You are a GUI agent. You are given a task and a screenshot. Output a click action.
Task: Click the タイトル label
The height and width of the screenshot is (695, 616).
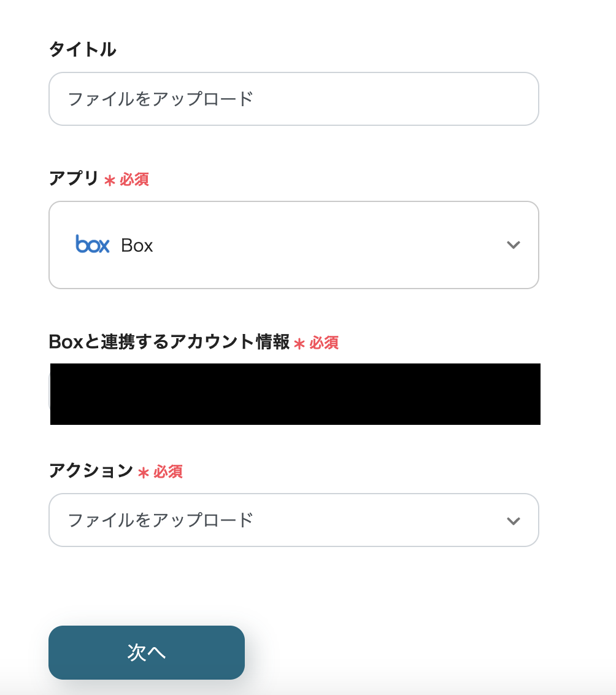click(82, 50)
